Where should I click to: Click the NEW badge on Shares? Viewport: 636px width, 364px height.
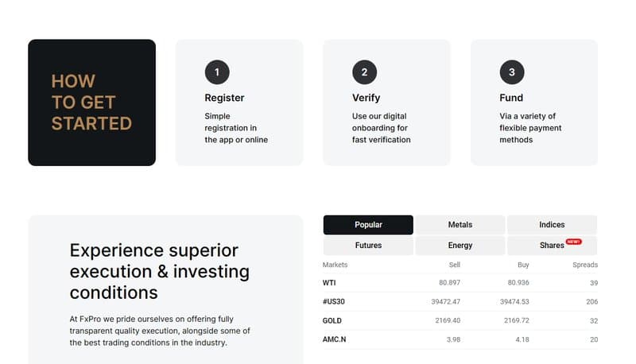(x=573, y=241)
